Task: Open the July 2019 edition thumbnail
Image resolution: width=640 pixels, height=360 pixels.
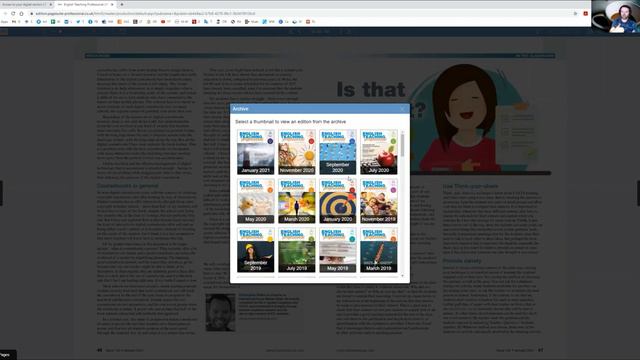Action: 297,250
